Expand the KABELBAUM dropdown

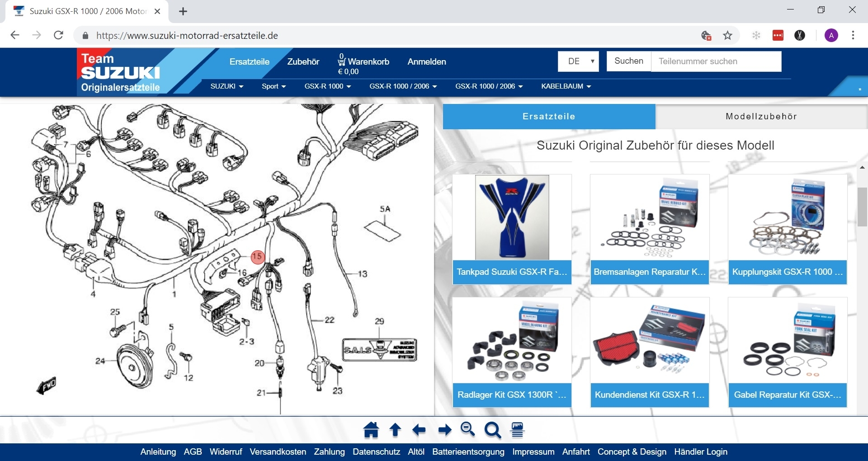pos(566,86)
